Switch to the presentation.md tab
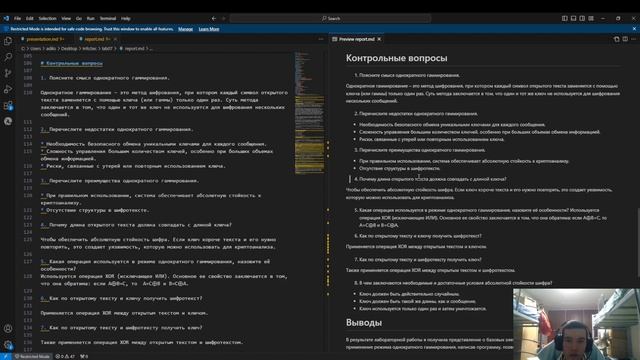 point(45,39)
